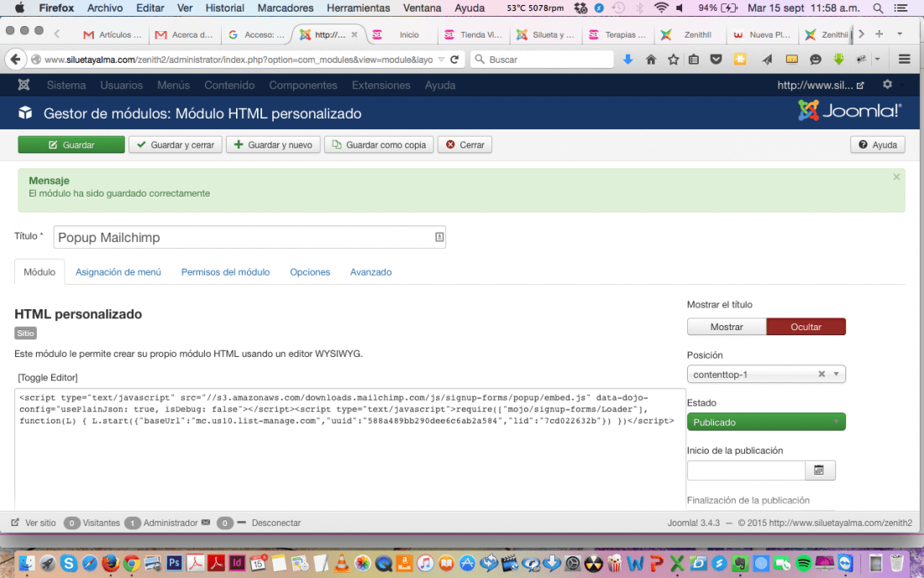Switch to the Tienda Vi... browser tab
Viewport: 924px width, 578px height.
(475, 34)
